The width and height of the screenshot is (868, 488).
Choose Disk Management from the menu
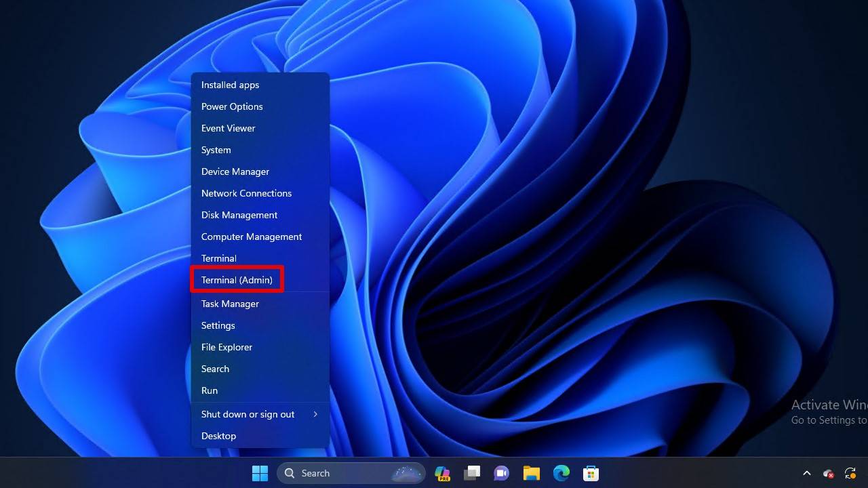coord(239,215)
